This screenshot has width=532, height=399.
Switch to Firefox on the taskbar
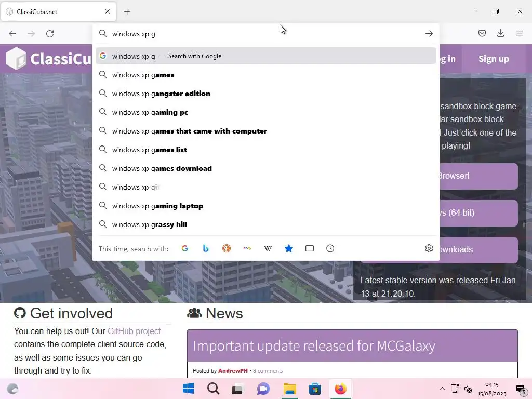(x=340, y=389)
